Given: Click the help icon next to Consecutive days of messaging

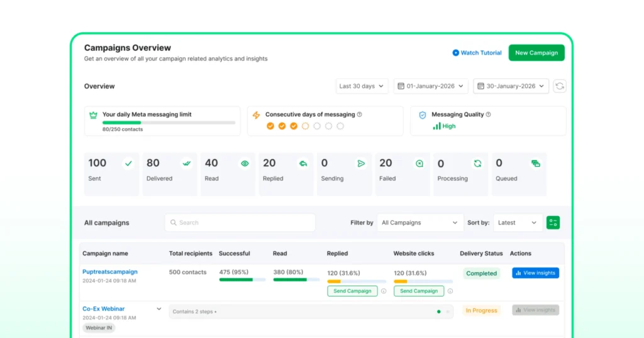Looking at the screenshot, I should (359, 114).
